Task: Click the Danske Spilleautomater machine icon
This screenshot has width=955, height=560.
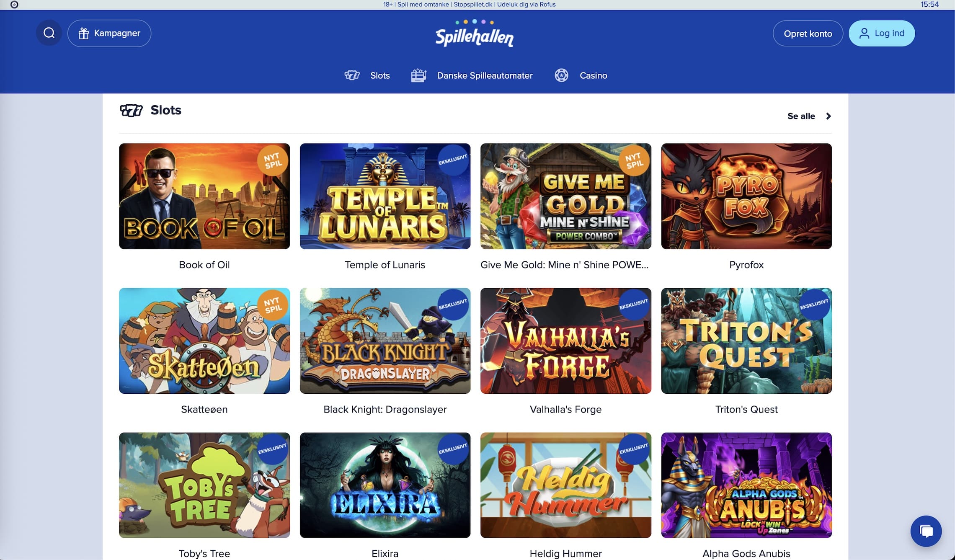Action: tap(418, 75)
